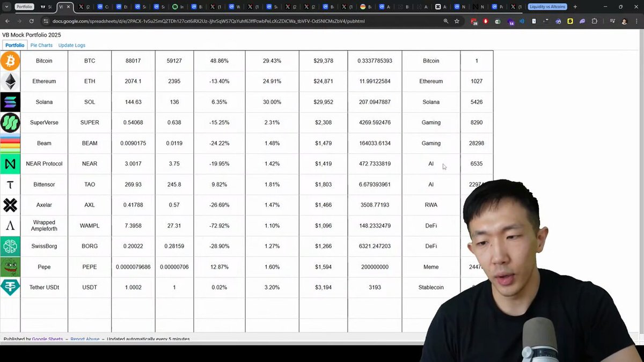Click the Bitcoin logo icon

(x=10, y=61)
